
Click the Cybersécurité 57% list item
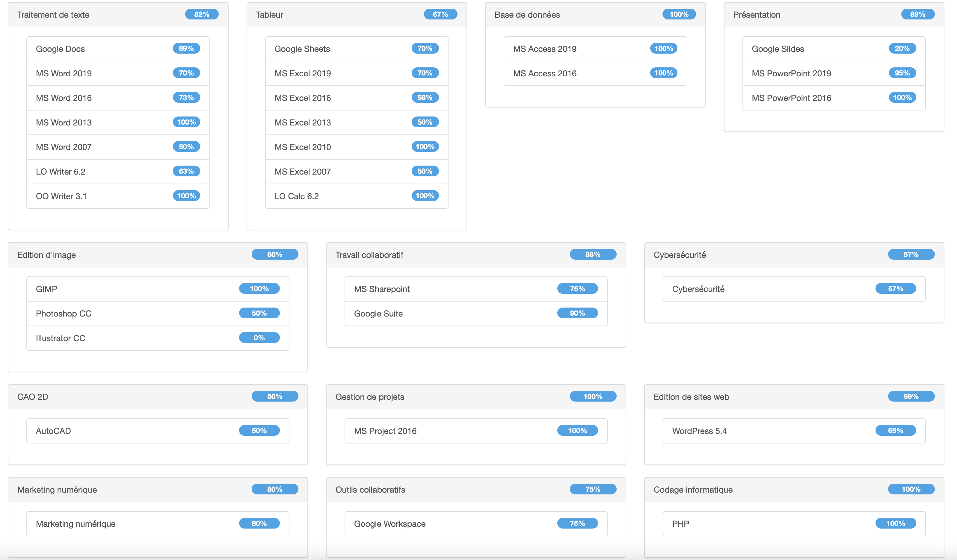[x=794, y=289]
